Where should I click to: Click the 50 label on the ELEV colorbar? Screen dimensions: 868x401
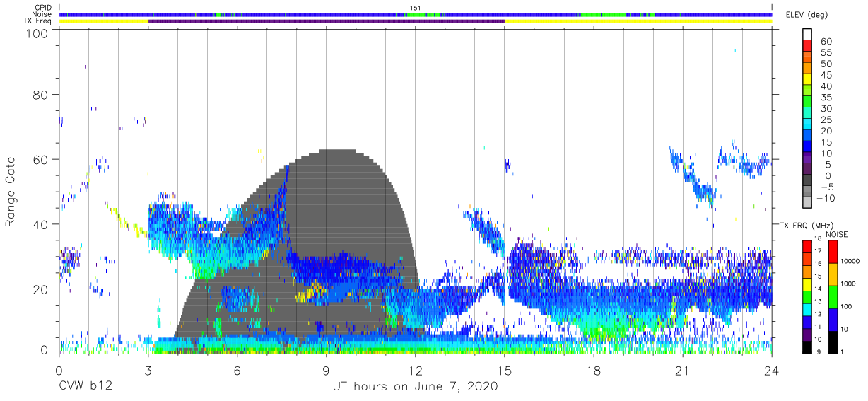point(827,64)
